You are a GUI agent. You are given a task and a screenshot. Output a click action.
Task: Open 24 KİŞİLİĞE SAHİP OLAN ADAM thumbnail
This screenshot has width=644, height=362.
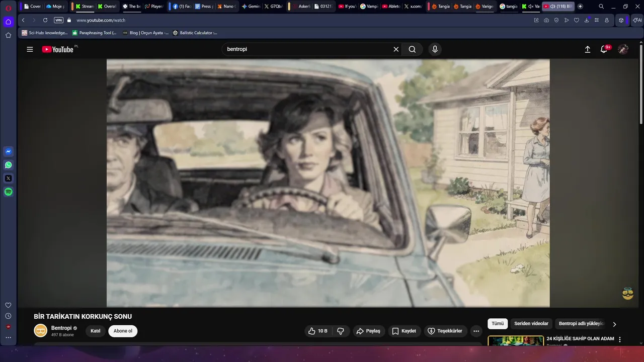click(x=516, y=341)
